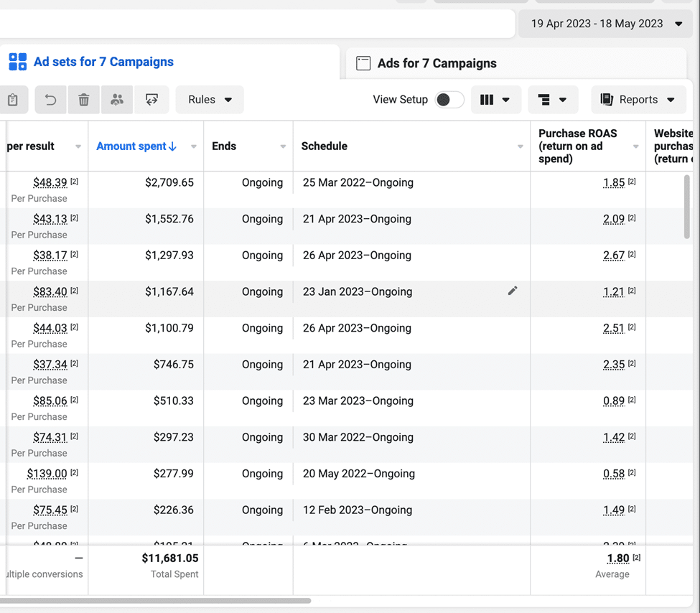Screen dimensions: 700x613
Task: Click schedule 12 Feb 2023–Ongoing
Action: [x=358, y=510]
